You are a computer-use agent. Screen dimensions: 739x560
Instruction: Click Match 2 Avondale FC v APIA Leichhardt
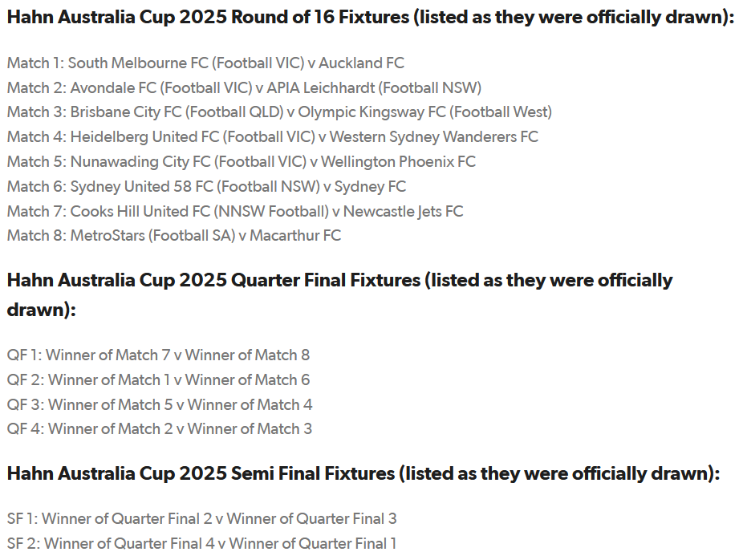244,87
